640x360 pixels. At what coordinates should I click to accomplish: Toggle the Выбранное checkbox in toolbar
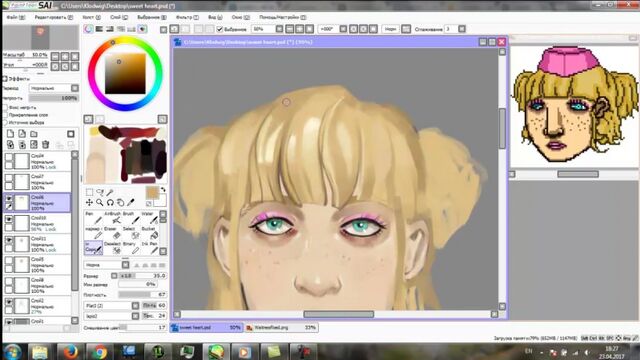220,29
